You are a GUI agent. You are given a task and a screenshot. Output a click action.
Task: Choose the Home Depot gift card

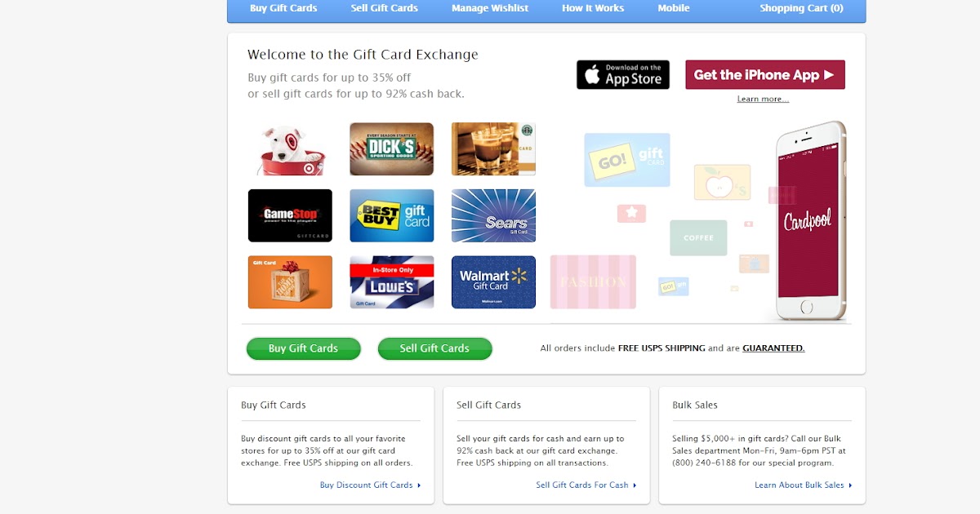[290, 282]
